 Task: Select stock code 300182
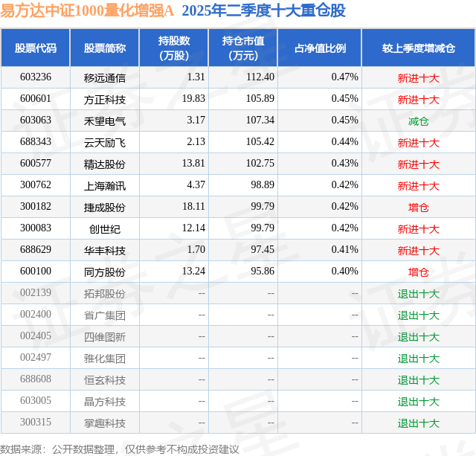coord(36,207)
